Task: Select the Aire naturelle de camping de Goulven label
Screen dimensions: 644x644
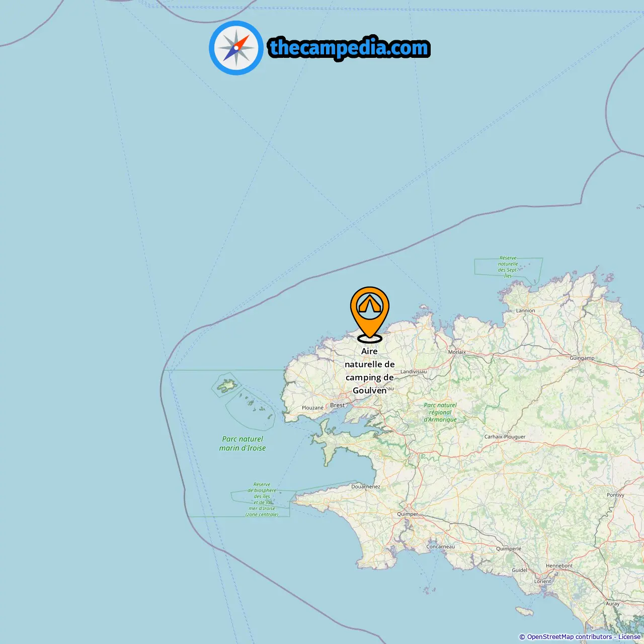Action: click(370, 371)
